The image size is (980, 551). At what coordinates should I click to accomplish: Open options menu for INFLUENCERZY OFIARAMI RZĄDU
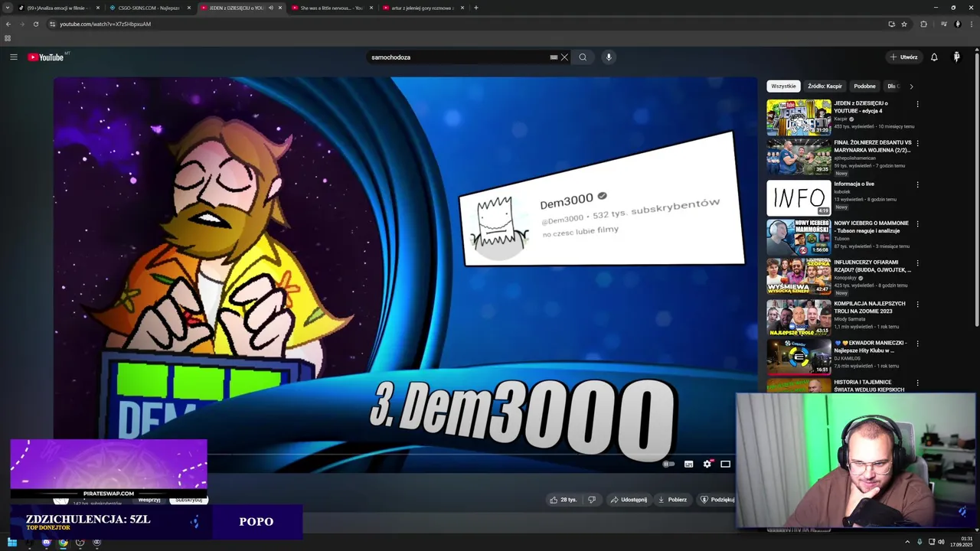tap(917, 263)
